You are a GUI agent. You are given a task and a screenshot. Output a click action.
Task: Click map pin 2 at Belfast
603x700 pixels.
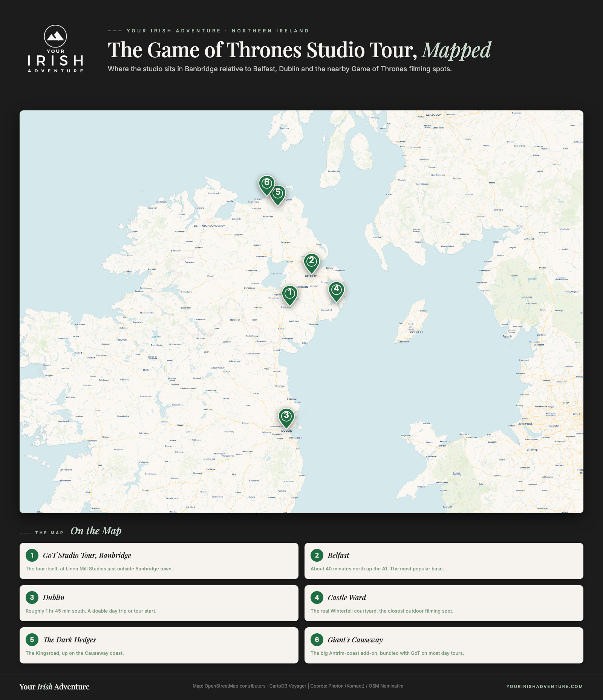[311, 263]
